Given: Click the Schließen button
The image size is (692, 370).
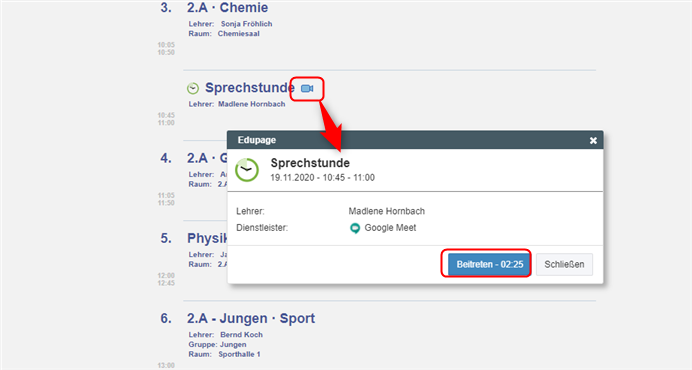Looking at the screenshot, I should [x=564, y=264].
